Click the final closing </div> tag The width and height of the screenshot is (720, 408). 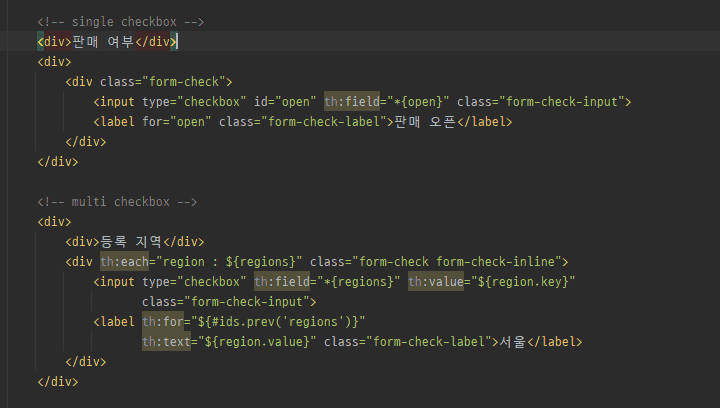tap(58, 381)
